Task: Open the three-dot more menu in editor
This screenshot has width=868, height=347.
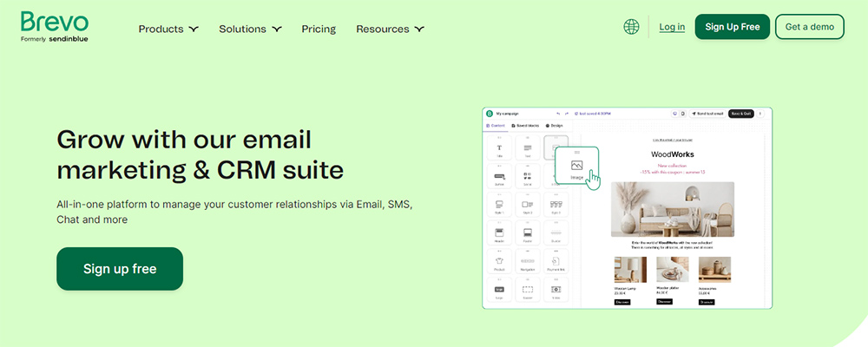Action: (760, 114)
